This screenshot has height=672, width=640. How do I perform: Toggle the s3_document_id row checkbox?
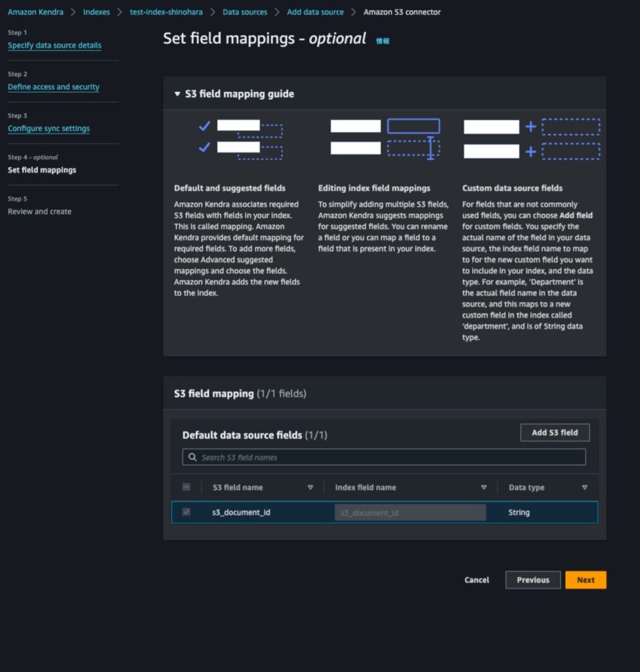click(186, 512)
